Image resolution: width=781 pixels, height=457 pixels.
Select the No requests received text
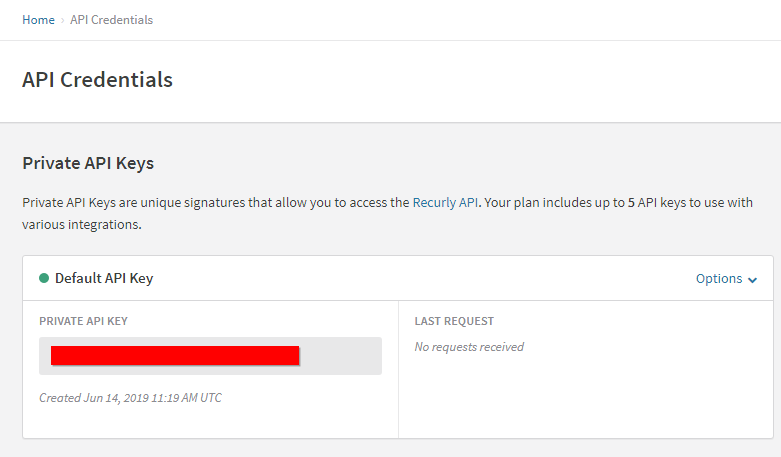click(x=469, y=347)
